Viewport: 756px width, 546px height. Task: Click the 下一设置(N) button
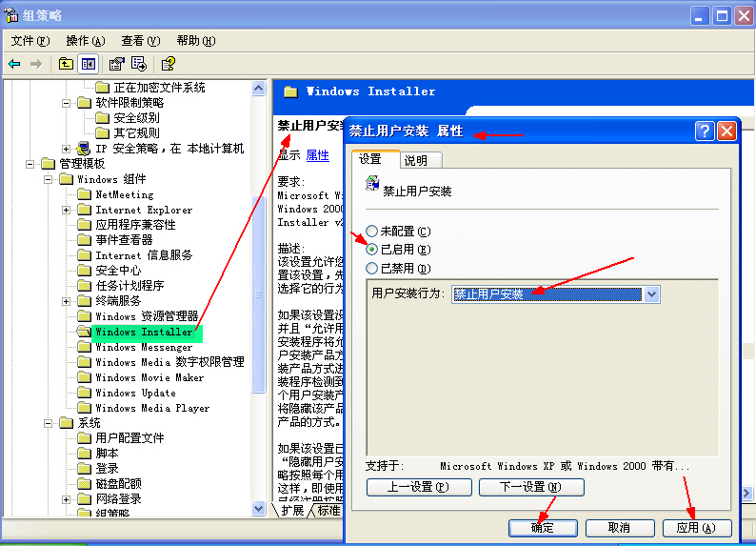[x=531, y=487]
